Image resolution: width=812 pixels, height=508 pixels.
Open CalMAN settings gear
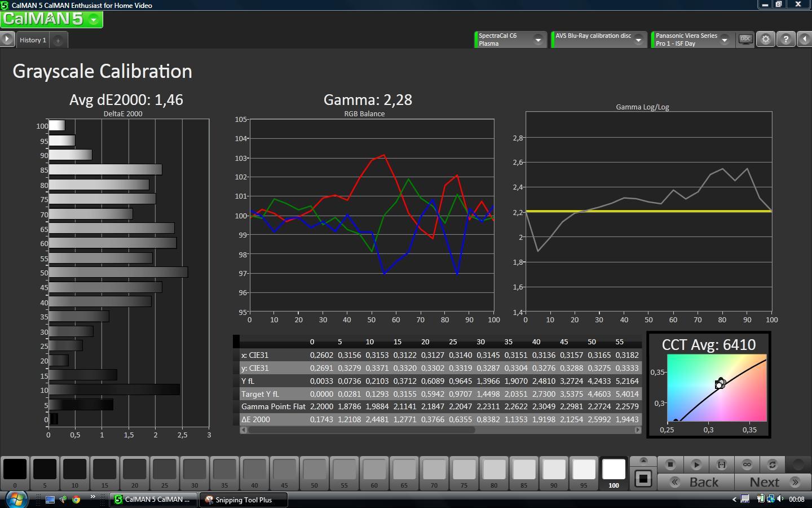point(765,40)
